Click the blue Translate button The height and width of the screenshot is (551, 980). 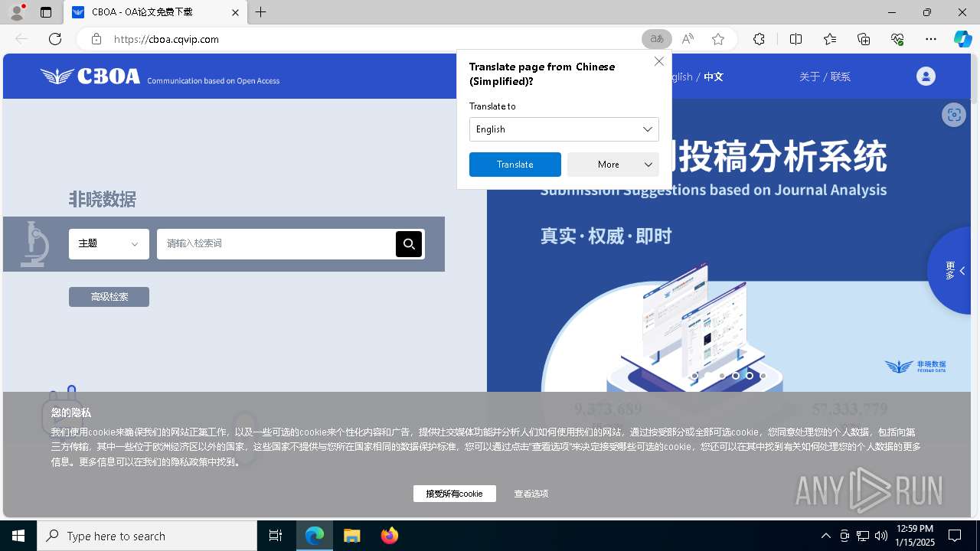point(514,165)
